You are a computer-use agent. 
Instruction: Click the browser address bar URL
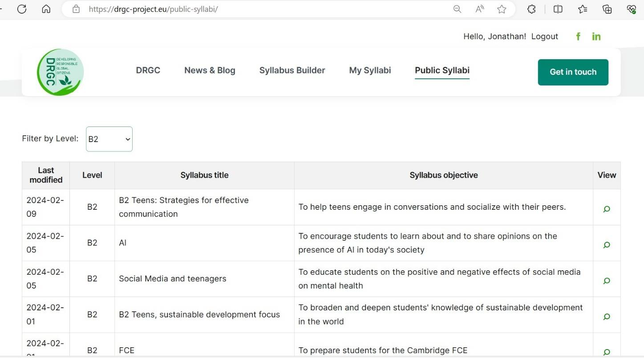pyautogui.click(x=153, y=9)
